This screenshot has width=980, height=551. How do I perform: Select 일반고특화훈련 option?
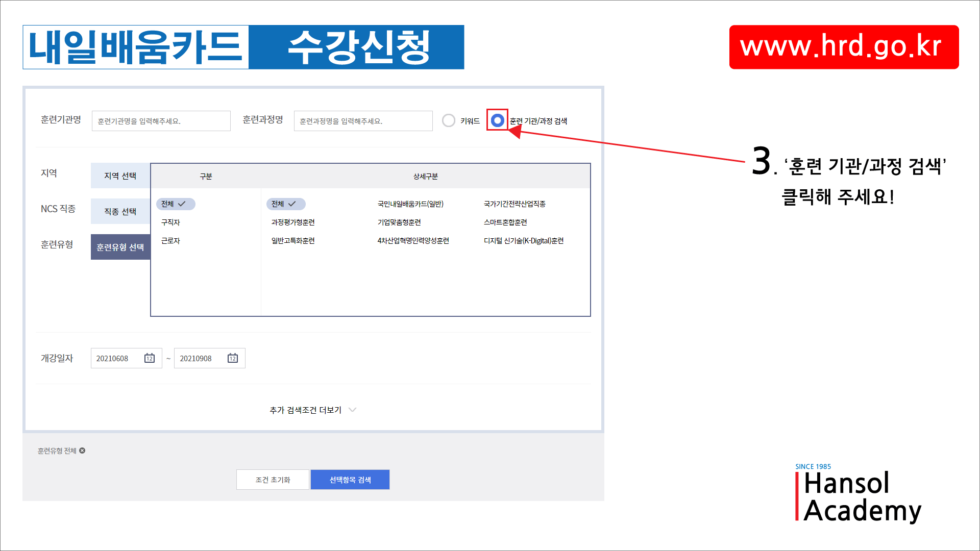click(293, 241)
